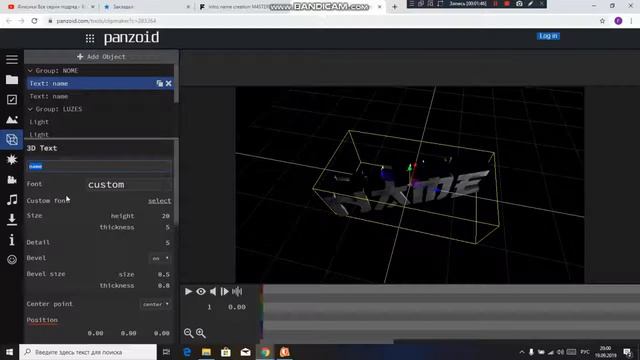This screenshot has width=640, height=360.
Task: Click the timeline time value 0.00
Action: pyautogui.click(x=237, y=307)
